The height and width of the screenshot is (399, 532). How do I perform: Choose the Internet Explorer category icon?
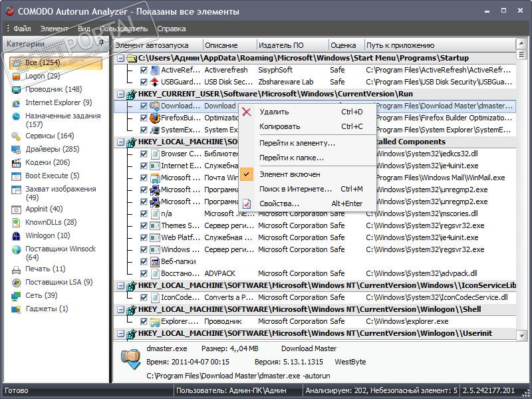pos(16,103)
